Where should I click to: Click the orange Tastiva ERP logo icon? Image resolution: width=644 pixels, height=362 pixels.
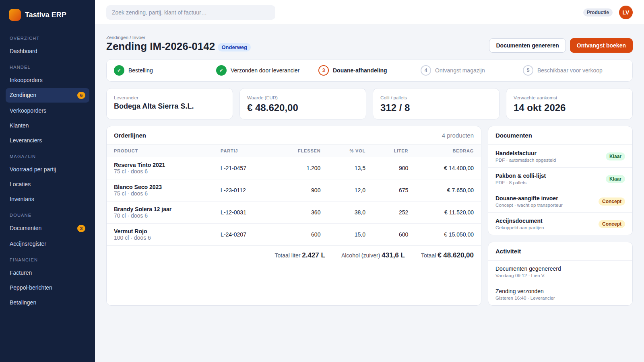click(x=15, y=15)
